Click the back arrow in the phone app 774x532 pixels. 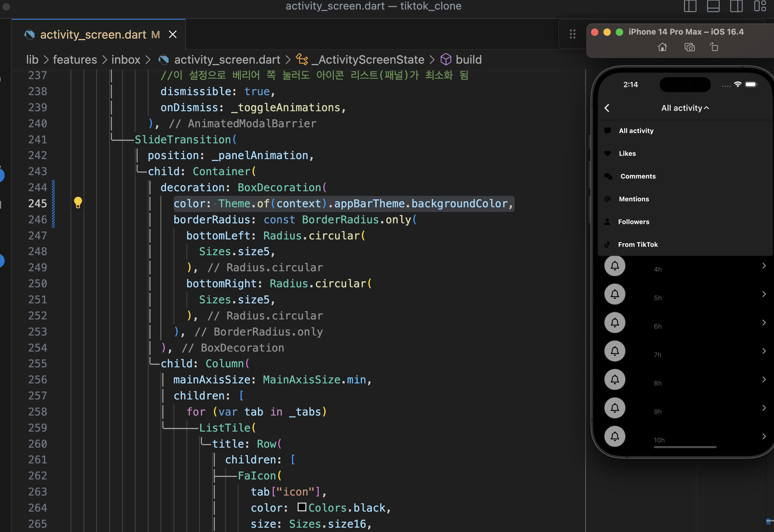point(607,108)
